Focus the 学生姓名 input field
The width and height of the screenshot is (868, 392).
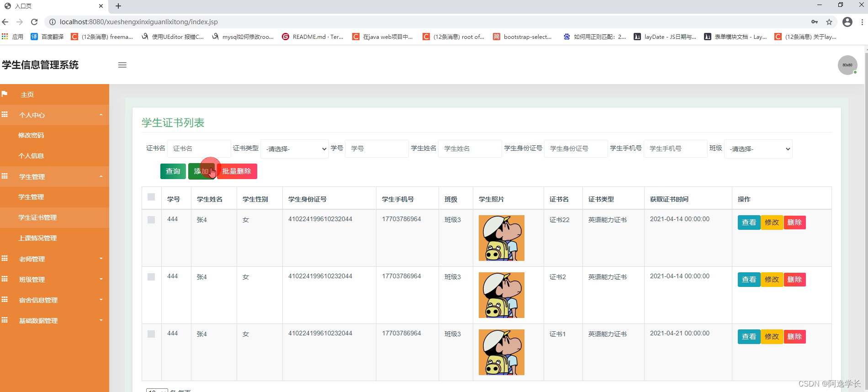470,148
